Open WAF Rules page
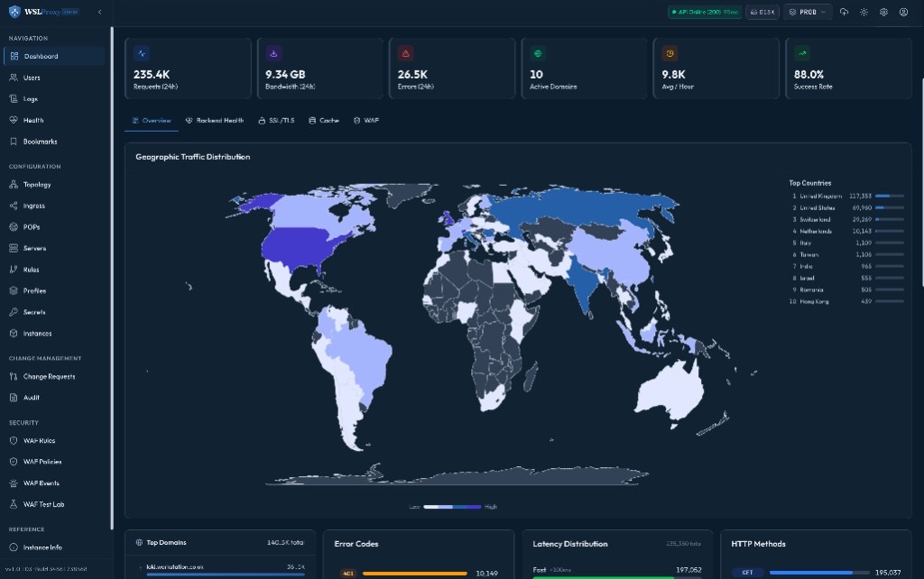The height and width of the screenshot is (579, 924). click(x=54, y=440)
